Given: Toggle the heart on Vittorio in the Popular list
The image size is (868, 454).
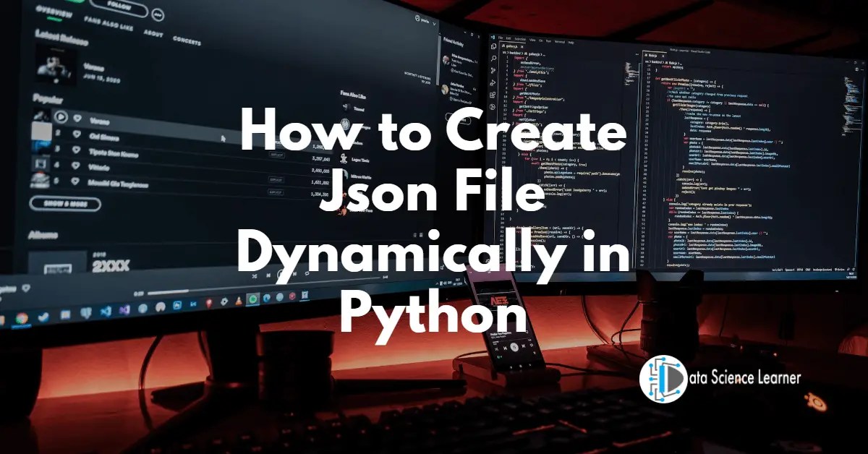Looking at the screenshot, I should (77, 166).
